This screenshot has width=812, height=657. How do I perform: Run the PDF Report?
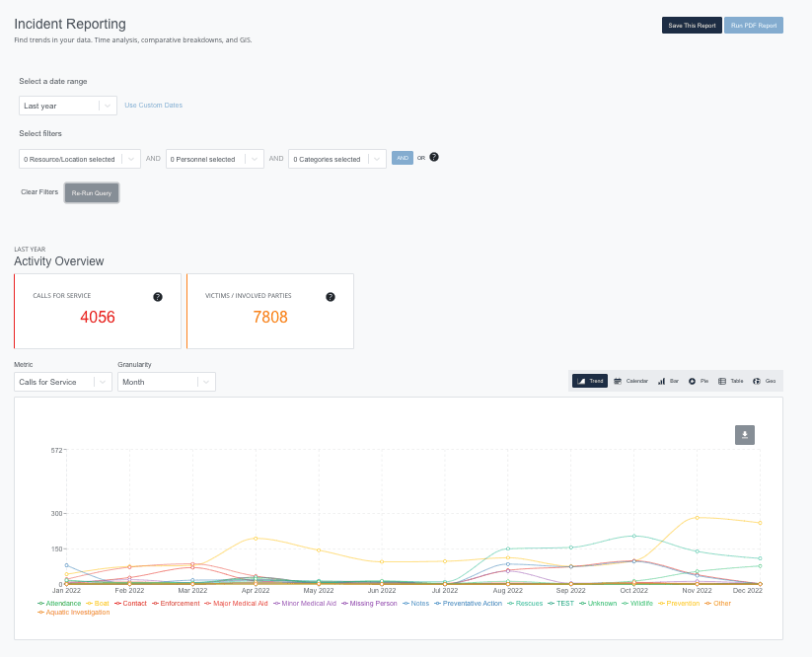click(x=753, y=26)
